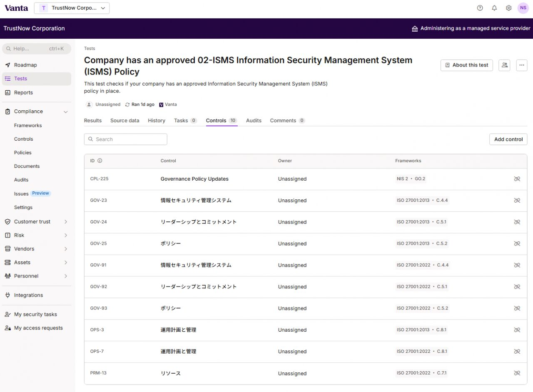Open the TrustNow Corporation organization dropdown

(72, 8)
